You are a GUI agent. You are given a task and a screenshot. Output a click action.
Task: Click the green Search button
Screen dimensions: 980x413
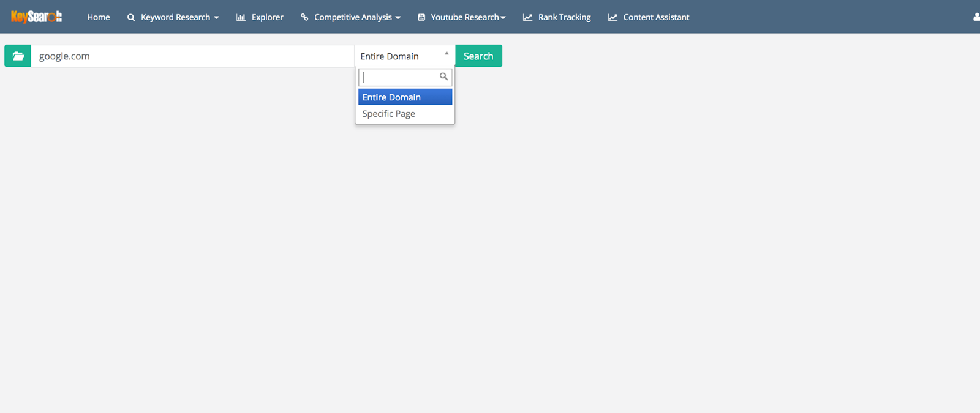(478, 56)
